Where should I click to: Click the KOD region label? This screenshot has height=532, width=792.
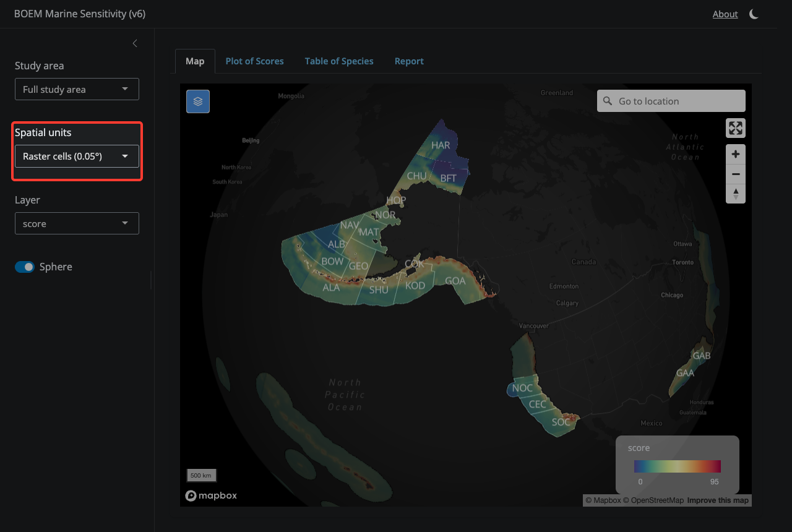click(415, 285)
